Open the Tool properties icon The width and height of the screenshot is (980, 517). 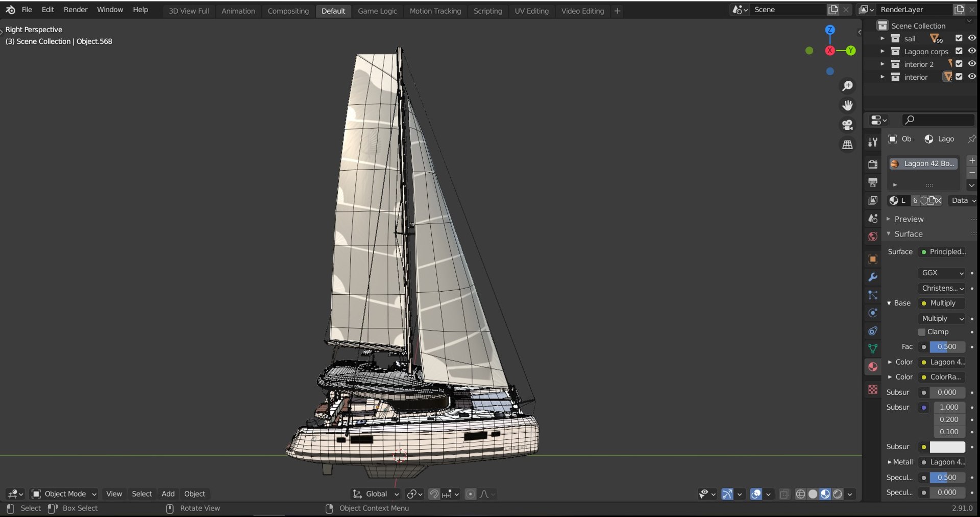(873, 142)
